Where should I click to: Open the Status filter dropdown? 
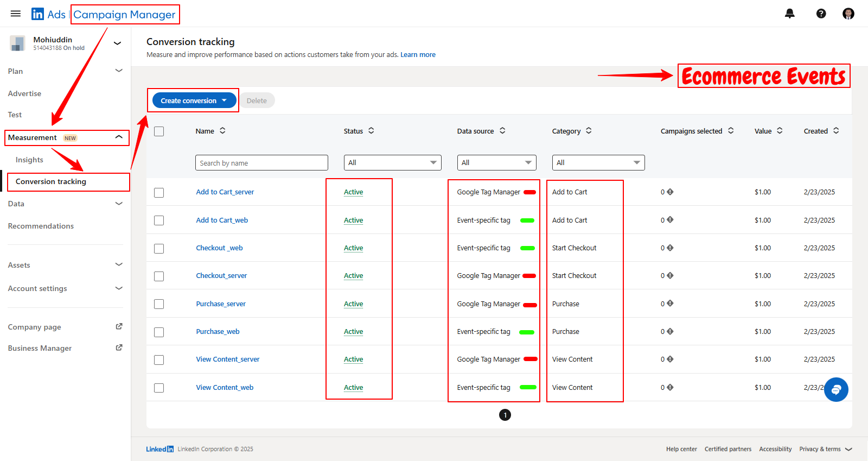(392, 162)
